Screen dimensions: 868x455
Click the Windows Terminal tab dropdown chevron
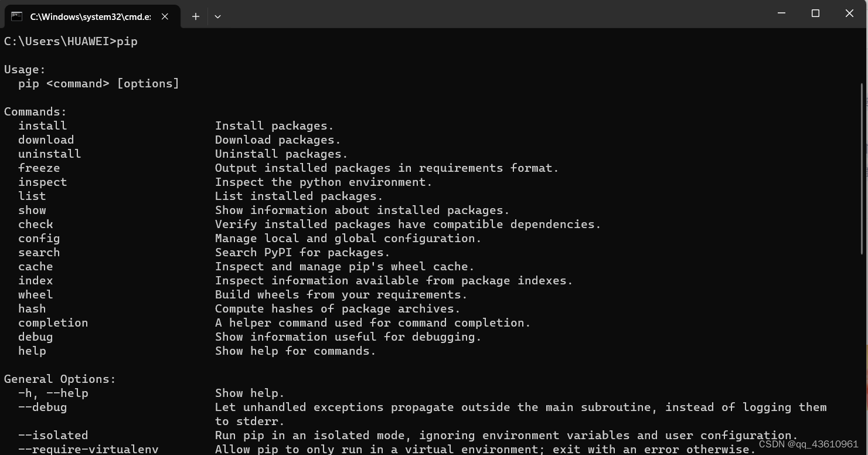point(217,16)
